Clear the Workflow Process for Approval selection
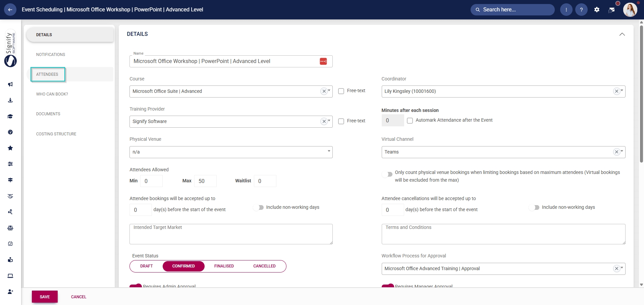644x305 pixels. [x=616, y=268]
